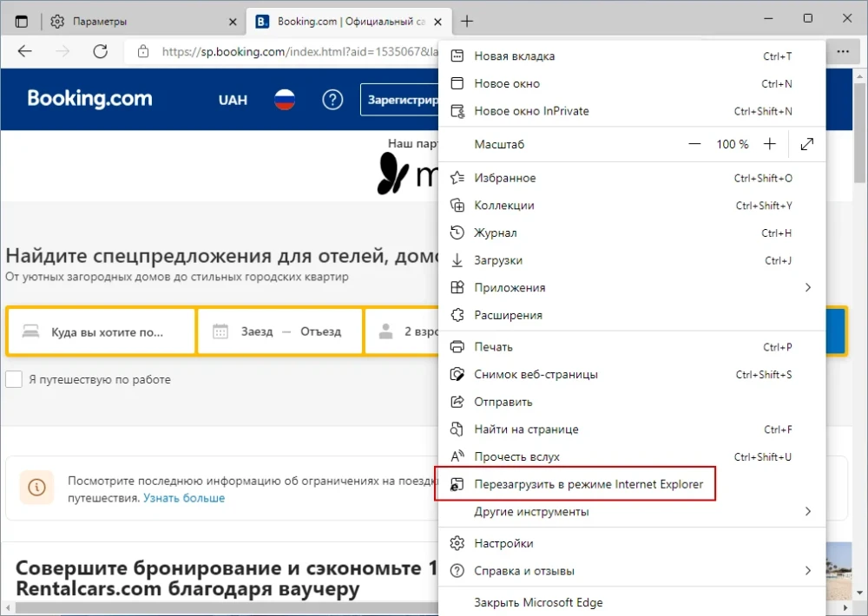
Task: Click the Booking.com help question mark icon
Action: click(332, 100)
